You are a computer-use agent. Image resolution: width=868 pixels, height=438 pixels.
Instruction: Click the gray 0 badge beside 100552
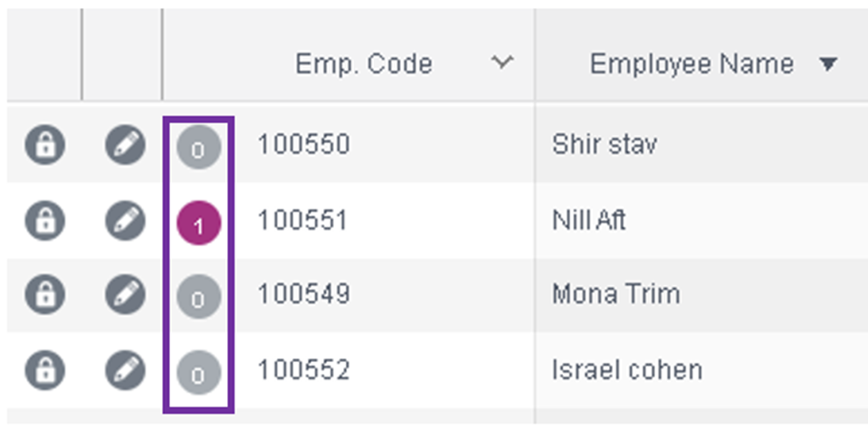(x=199, y=373)
